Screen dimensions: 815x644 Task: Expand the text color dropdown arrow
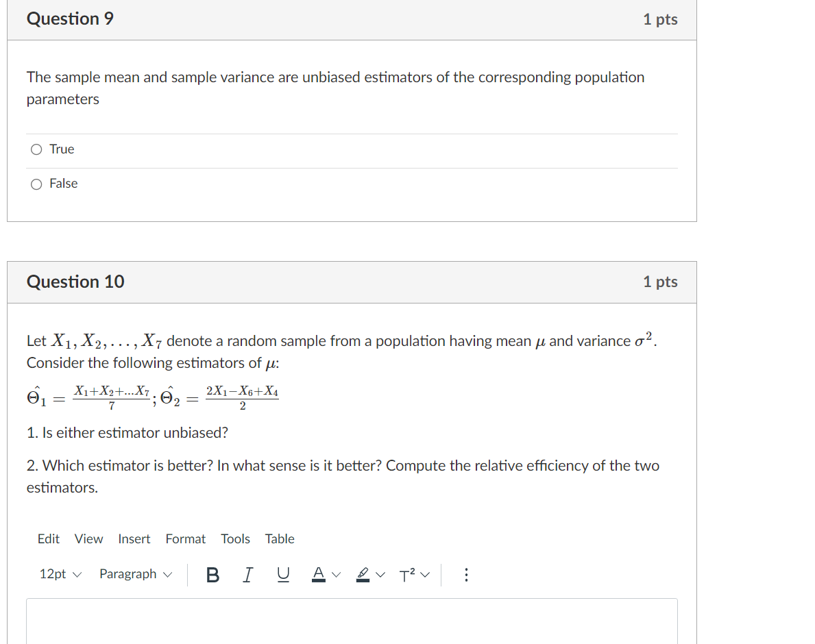coord(336,575)
